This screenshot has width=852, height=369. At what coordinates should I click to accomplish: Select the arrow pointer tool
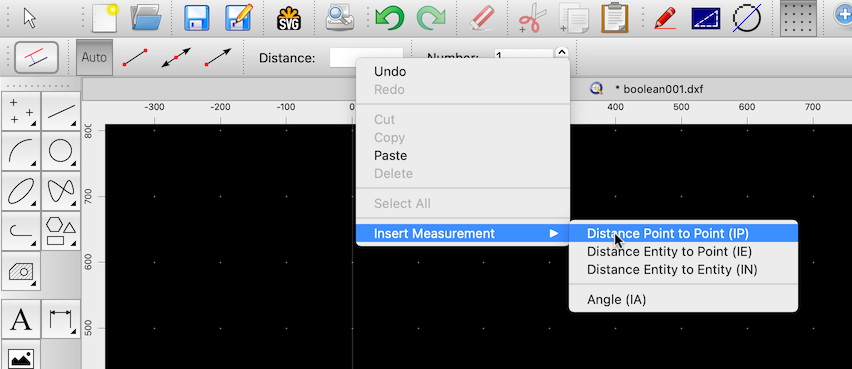[x=30, y=18]
